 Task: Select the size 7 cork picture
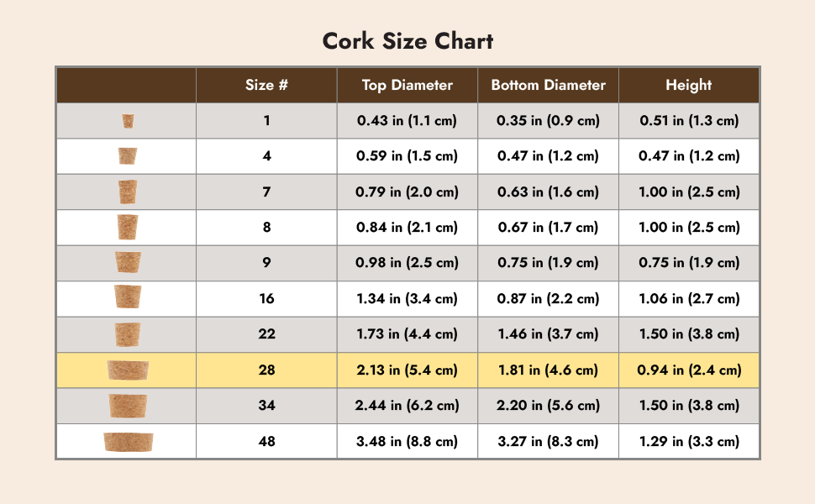pos(128,192)
